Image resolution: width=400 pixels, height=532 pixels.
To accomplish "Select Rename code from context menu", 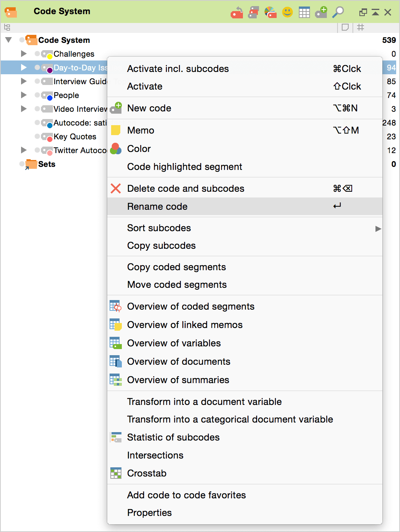I will [x=157, y=207].
